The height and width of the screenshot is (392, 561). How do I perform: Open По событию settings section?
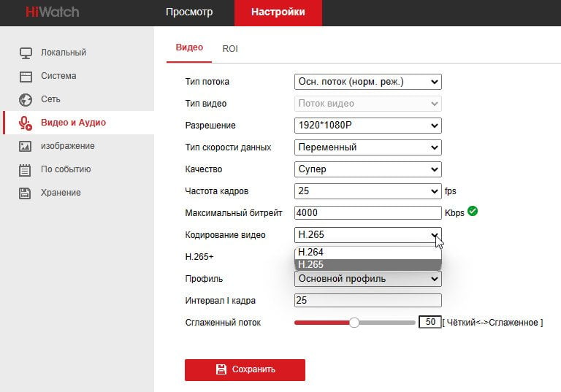66,169
